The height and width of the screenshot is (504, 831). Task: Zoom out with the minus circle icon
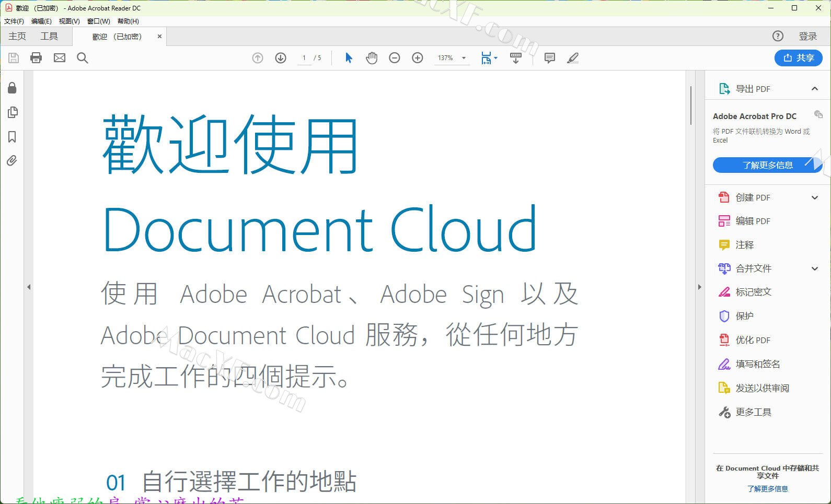[x=395, y=58]
